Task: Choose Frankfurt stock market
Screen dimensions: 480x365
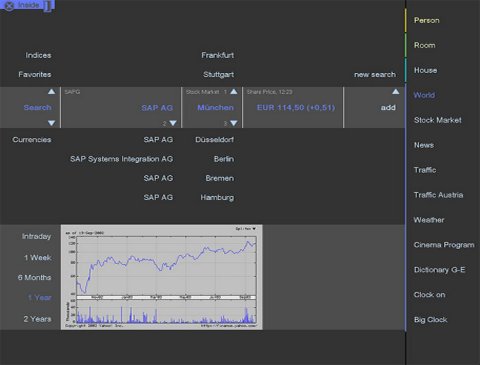Action: [217, 55]
